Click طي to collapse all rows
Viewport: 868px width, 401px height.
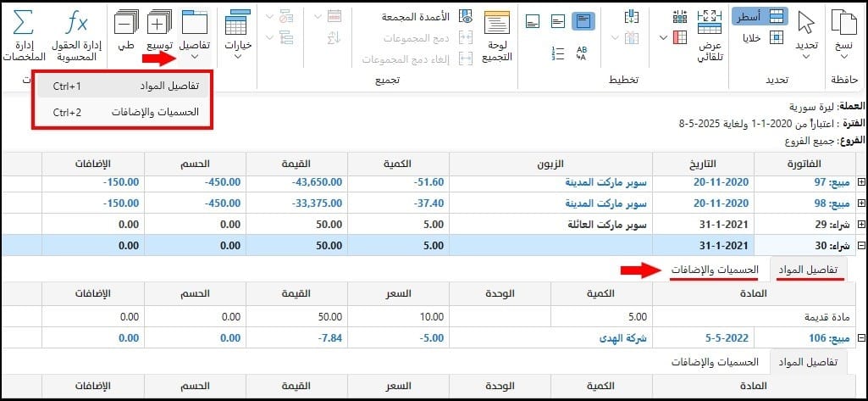click(126, 31)
